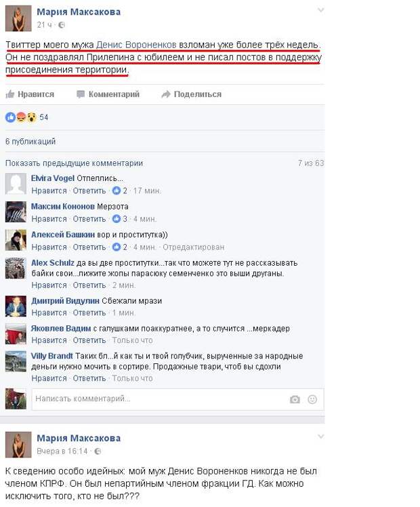Click the audience globe icon next to 21 ч
The width and height of the screenshot is (420, 507).
(62, 25)
